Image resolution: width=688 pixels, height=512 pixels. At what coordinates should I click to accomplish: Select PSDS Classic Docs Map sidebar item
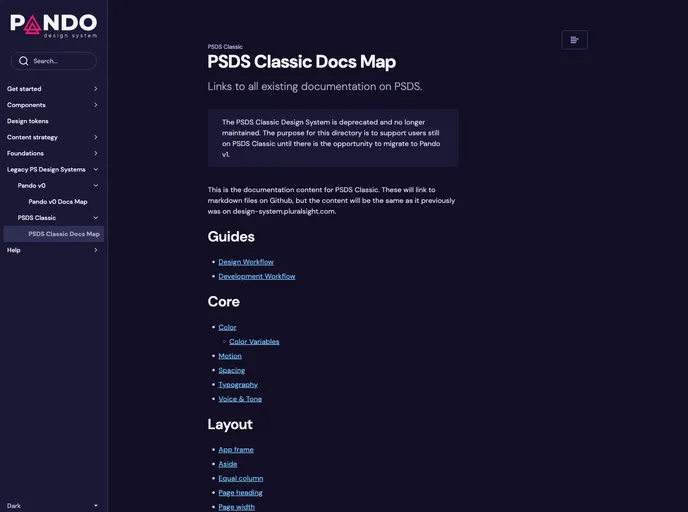tap(64, 234)
